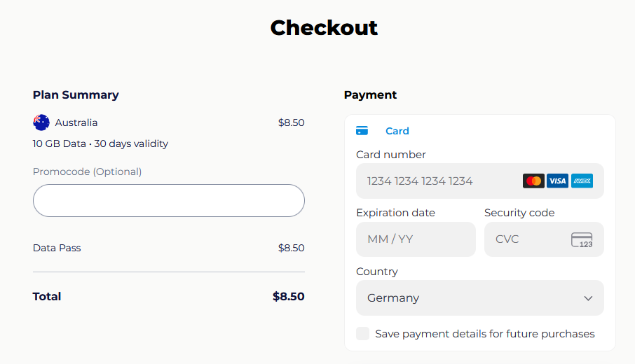This screenshot has height=364, width=635.
Task: Click the Australia flag icon
Action: coord(41,122)
